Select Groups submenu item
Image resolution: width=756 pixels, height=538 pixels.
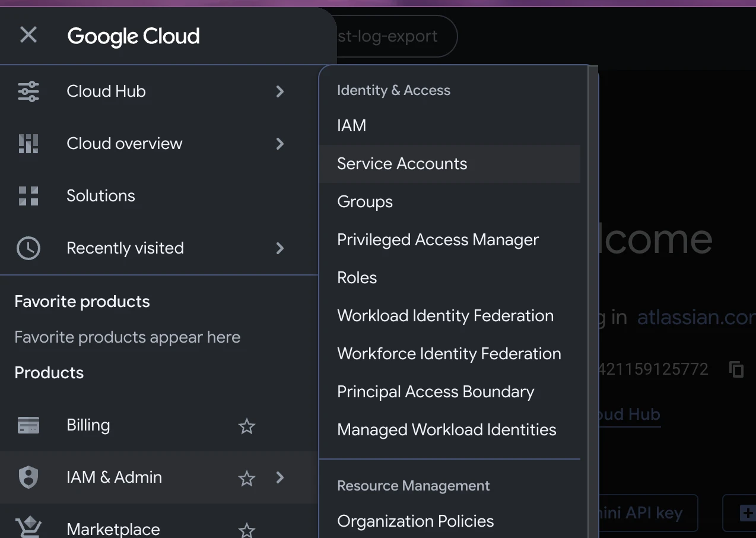pos(450,202)
